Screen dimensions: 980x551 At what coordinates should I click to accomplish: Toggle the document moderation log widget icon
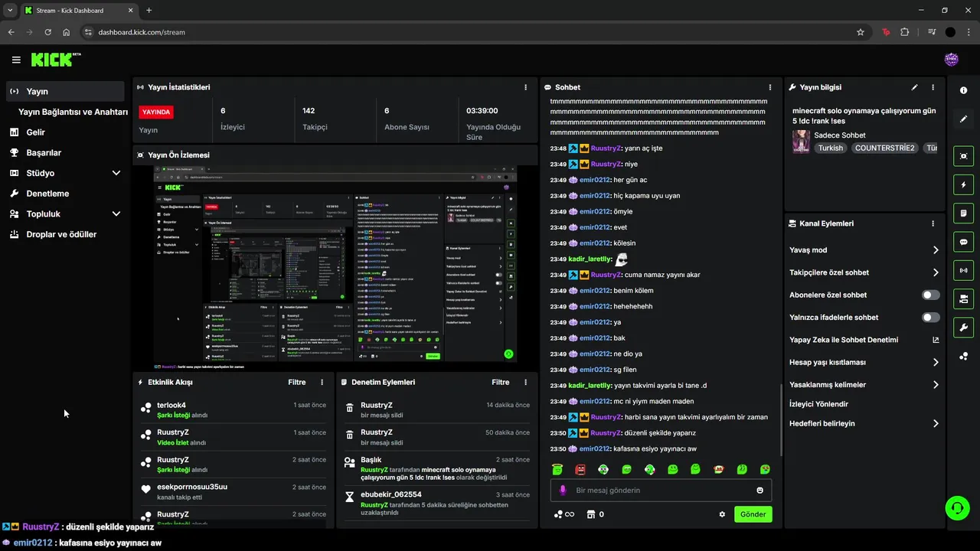[963, 213]
